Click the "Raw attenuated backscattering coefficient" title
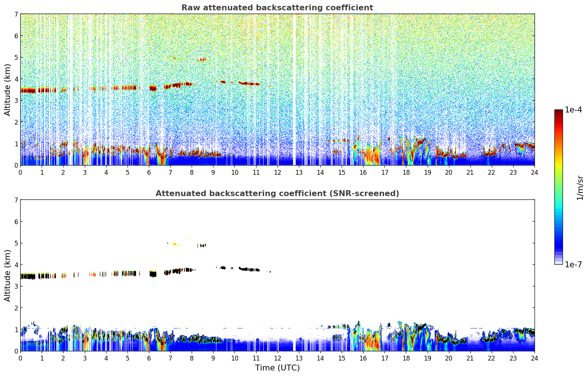The width and height of the screenshot is (588, 376). 277,8
